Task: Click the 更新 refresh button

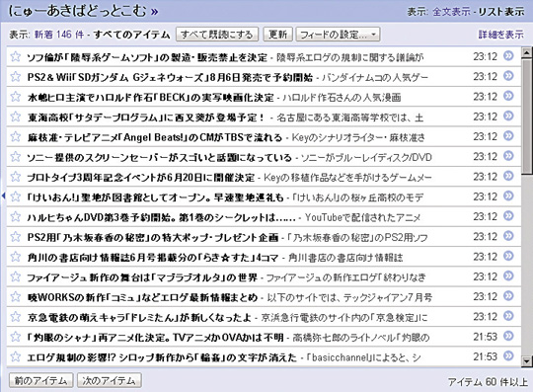Action: 277,35
